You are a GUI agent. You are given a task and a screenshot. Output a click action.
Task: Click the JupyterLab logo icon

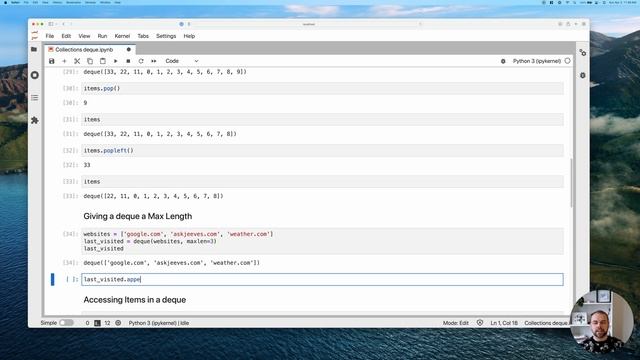35,36
